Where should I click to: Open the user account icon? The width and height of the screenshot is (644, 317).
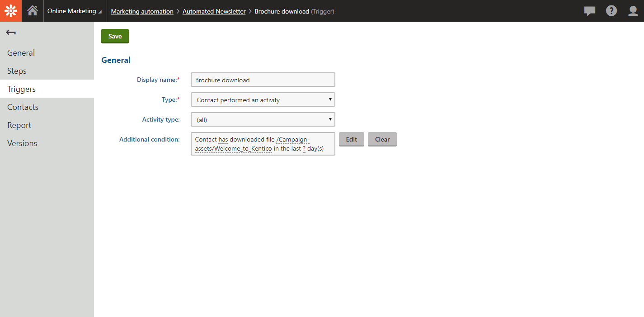(633, 11)
